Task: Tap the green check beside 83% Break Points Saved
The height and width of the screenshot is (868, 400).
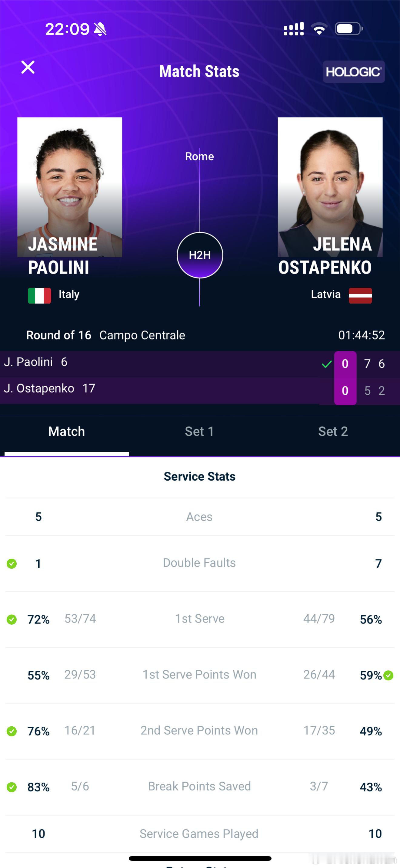Action: tap(12, 787)
